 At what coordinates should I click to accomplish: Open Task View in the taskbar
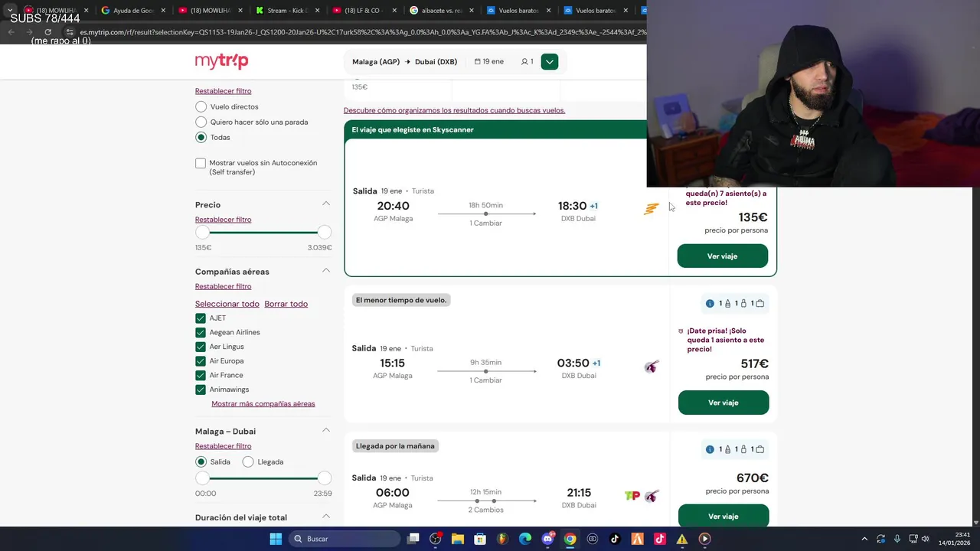click(x=413, y=539)
